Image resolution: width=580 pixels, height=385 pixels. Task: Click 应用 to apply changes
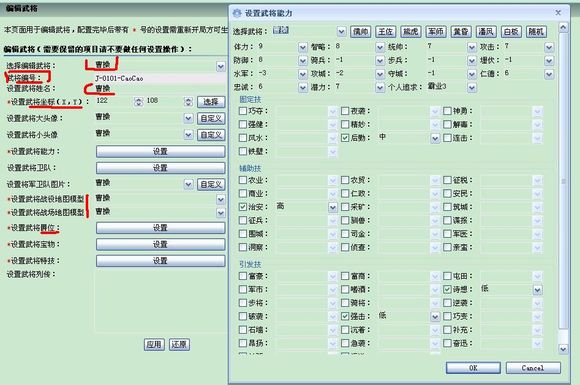154,344
